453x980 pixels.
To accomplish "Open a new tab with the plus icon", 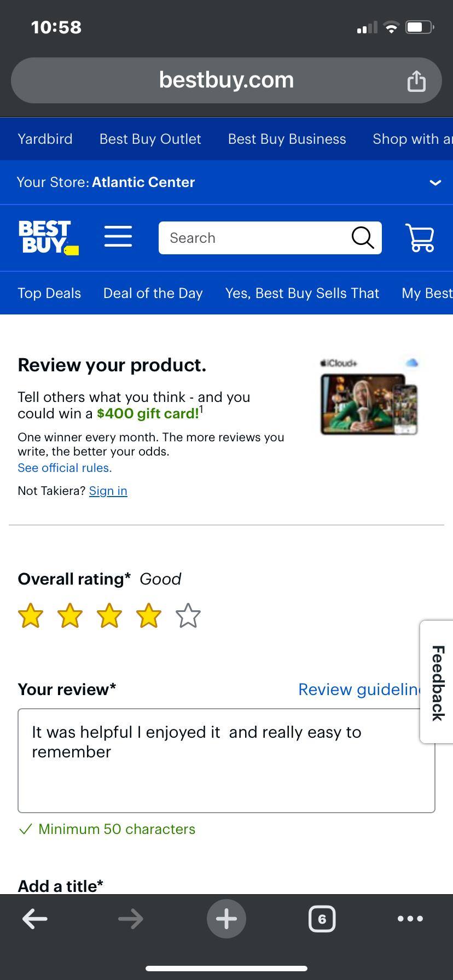I will [226, 919].
